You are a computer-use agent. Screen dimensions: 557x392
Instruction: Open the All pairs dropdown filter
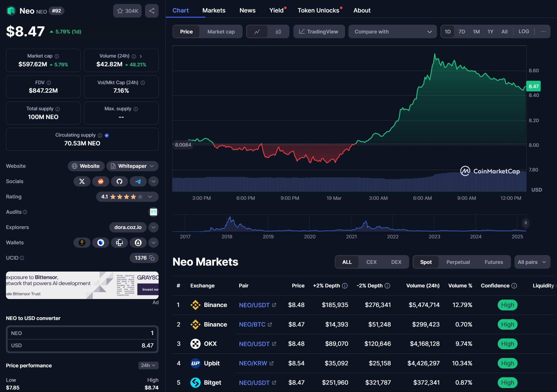coord(532,262)
